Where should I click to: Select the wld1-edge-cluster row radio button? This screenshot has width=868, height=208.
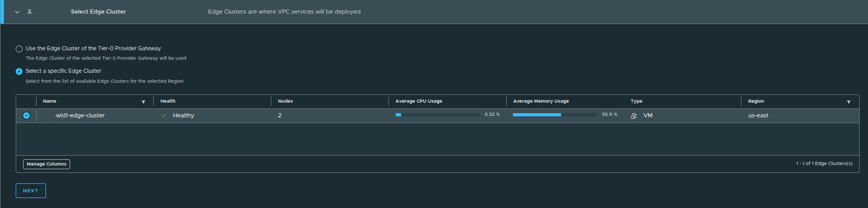26,115
